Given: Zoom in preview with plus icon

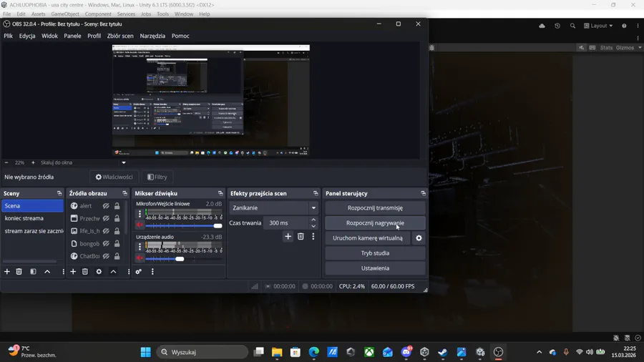Looking at the screenshot, I should (33, 162).
